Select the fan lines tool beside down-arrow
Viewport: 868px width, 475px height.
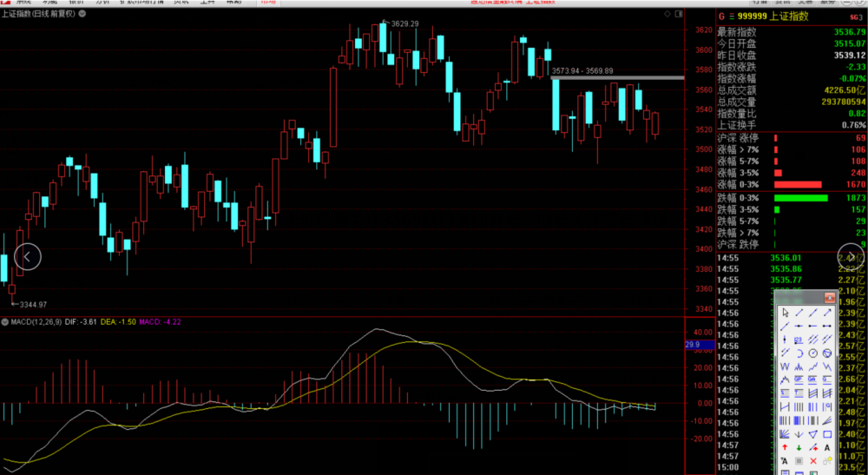tap(785, 434)
